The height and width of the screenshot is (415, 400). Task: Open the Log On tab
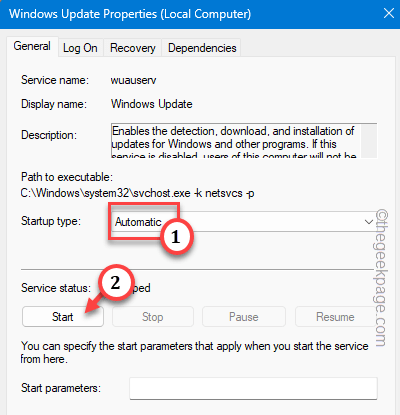click(x=80, y=48)
